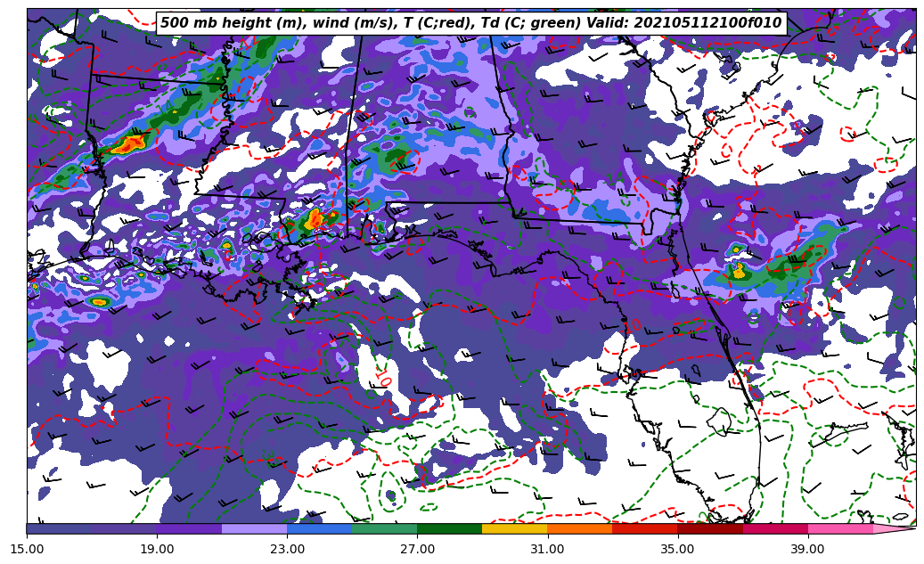Click the light lavender colorbar segment before 23.00
This screenshot has width=924, height=564.
coord(254,529)
